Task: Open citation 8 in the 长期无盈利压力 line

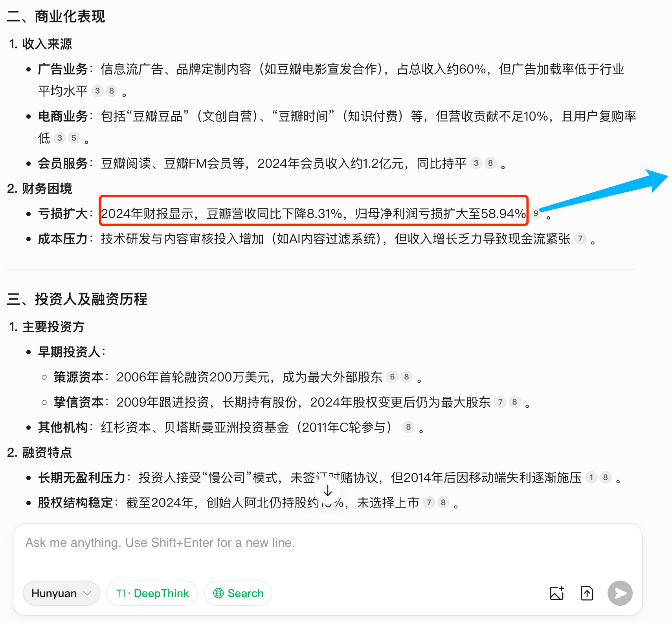Action: (x=606, y=477)
